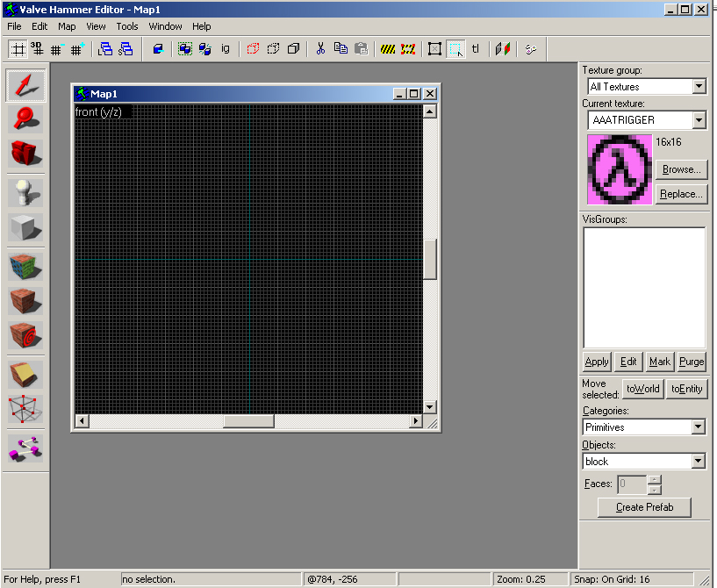Open the Categories Primitives dropdown
The image size is (717, 588).
coord(698,427)
